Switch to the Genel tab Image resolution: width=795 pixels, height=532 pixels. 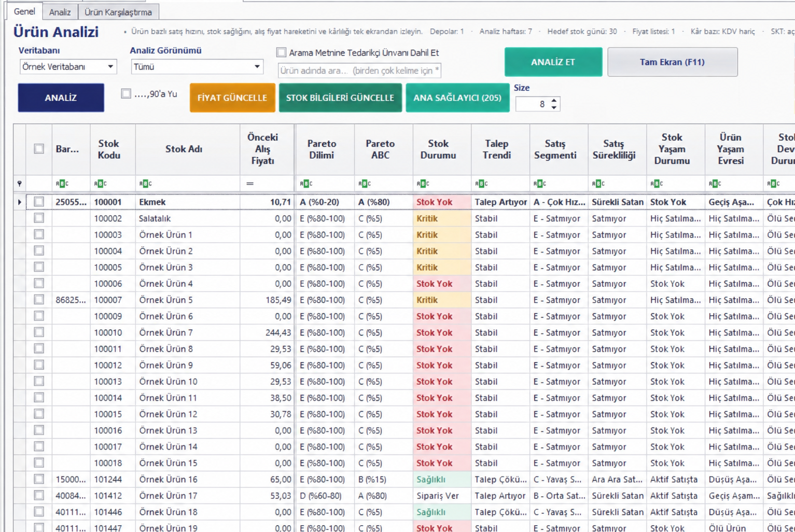click(24, 11)
